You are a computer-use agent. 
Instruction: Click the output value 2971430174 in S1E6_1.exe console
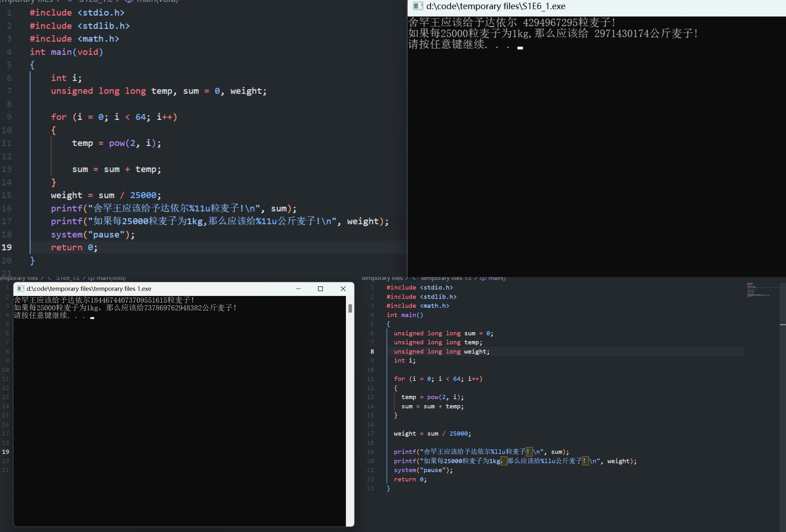pos(622,34)
